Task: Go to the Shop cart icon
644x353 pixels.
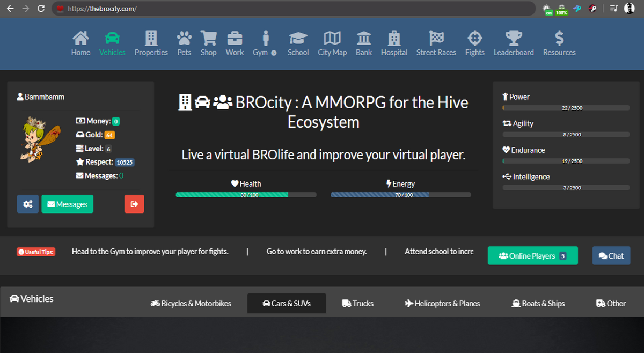Action: 208,38
